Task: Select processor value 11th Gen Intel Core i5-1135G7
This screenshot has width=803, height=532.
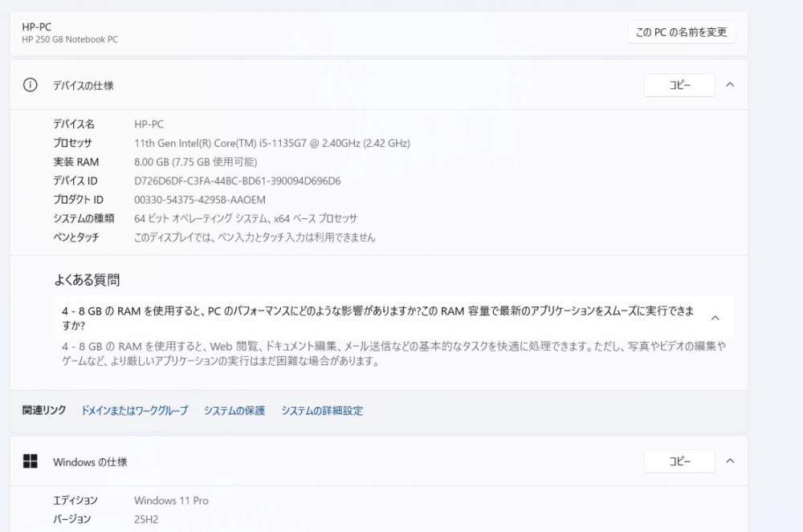Action: (272, 143)
